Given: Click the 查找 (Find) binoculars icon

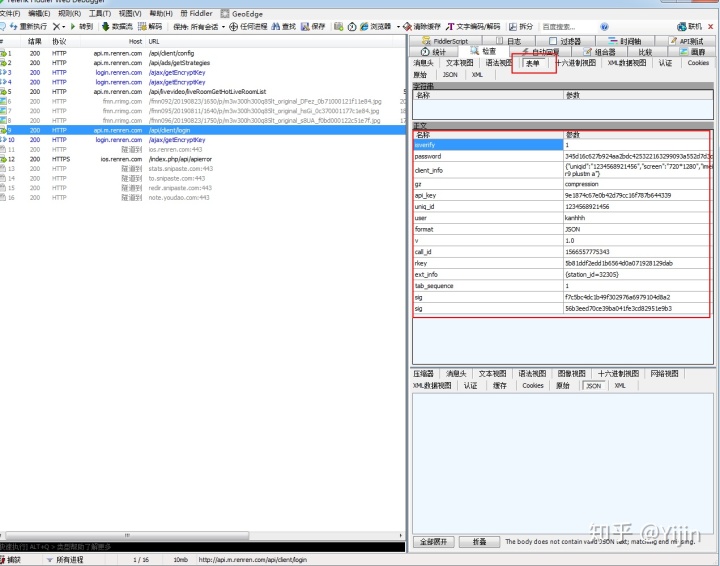Looking at the screenshot, I should 275,27.
